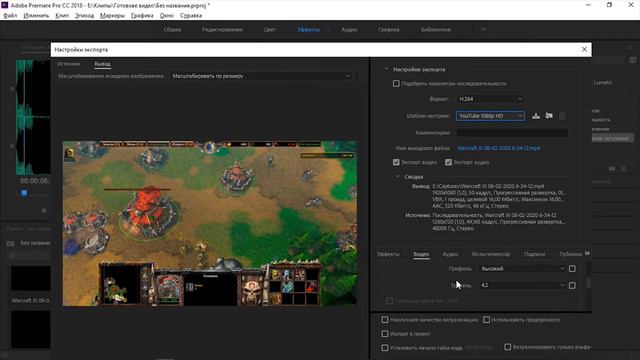Select the Эффекты workspace tab at top

coord(309,30)
